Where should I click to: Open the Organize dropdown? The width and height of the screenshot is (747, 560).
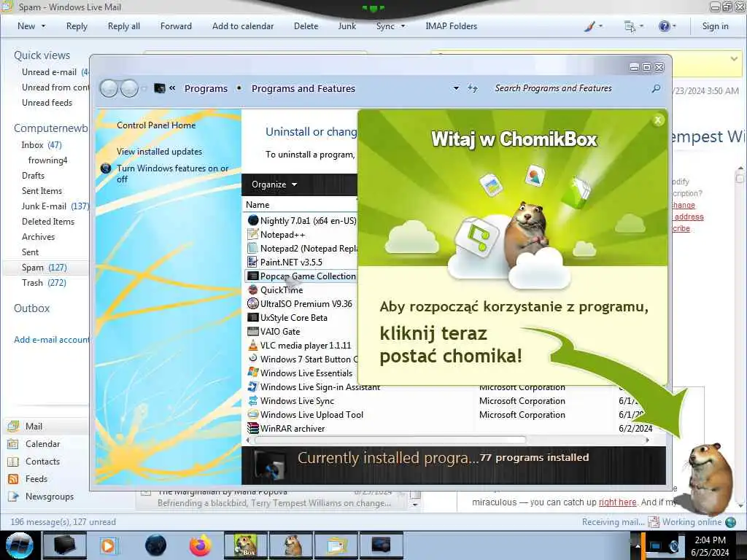click(x=274, y=184)
